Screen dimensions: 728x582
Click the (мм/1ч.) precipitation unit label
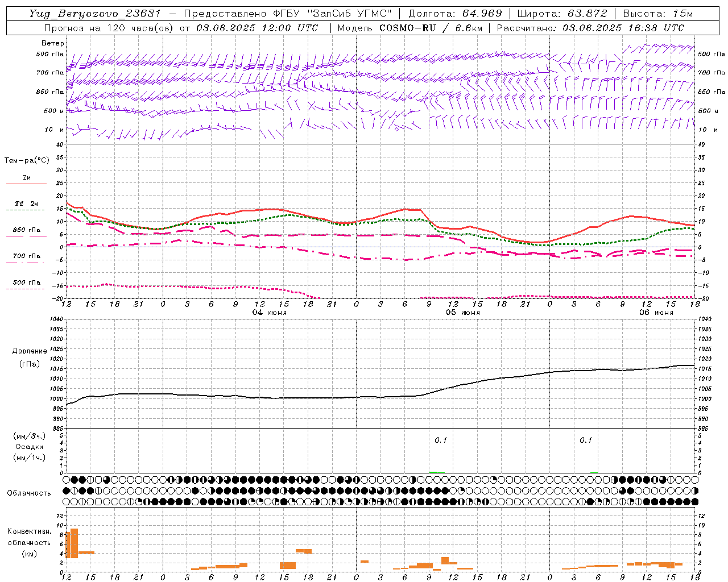click(30, 458)
